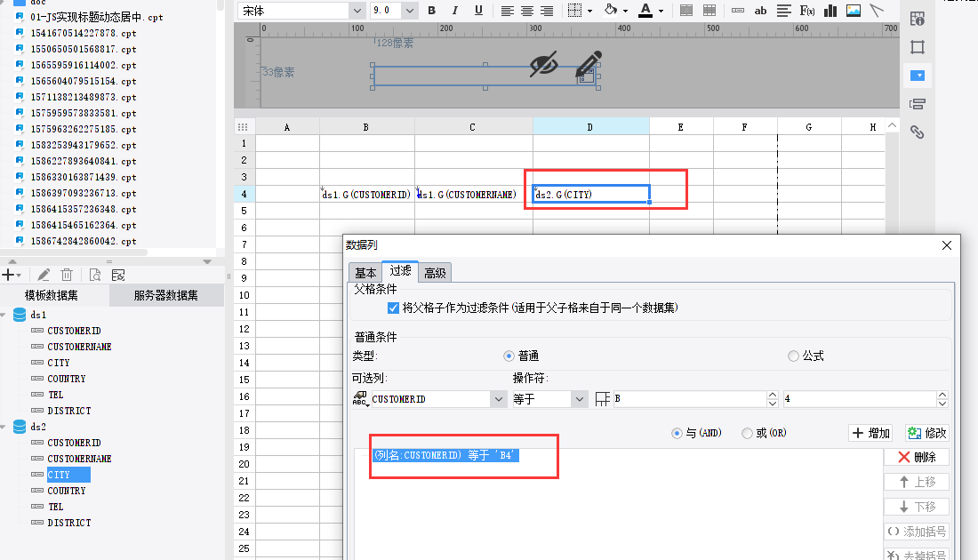
Task: Click the preview dataset icon
Action: click(95, 275)
